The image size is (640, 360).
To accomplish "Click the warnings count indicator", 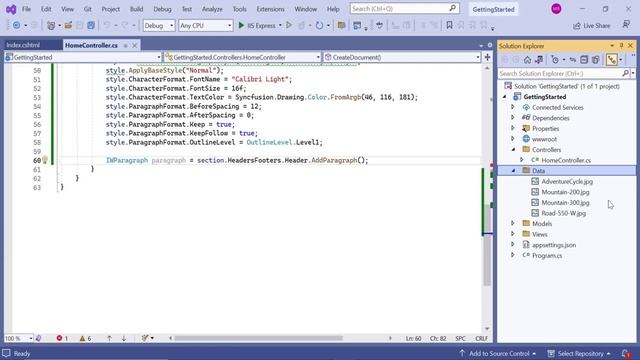I will click(85, 338).
